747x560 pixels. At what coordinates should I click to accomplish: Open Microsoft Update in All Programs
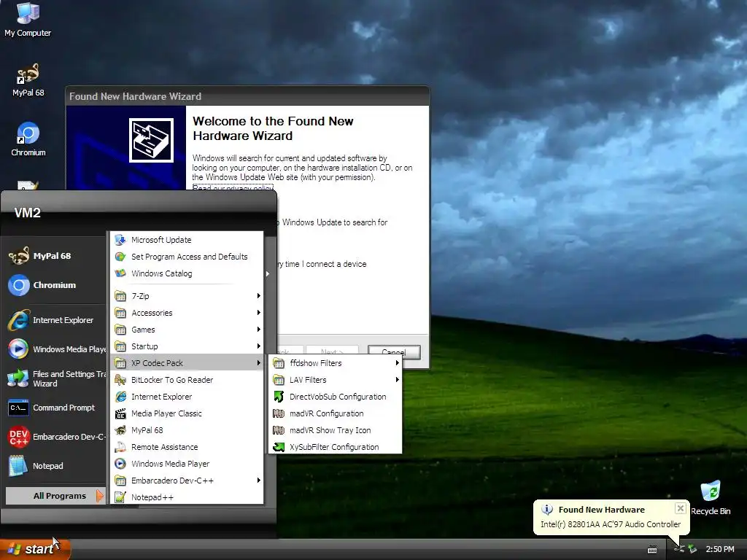click(x=187, y=240)
